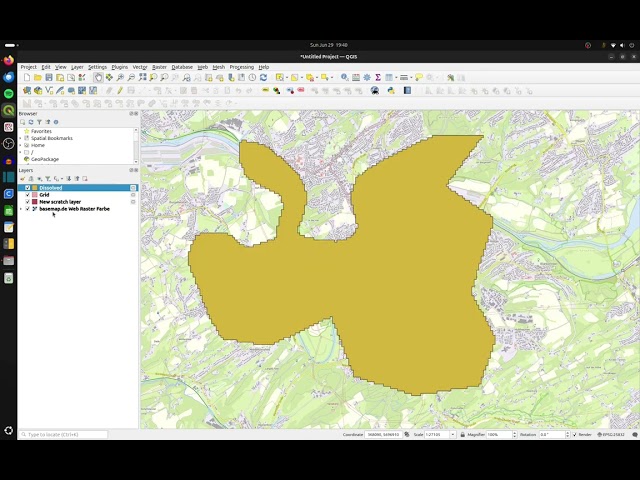Open Firefox from the Ubuntu dock

(9, 61)
